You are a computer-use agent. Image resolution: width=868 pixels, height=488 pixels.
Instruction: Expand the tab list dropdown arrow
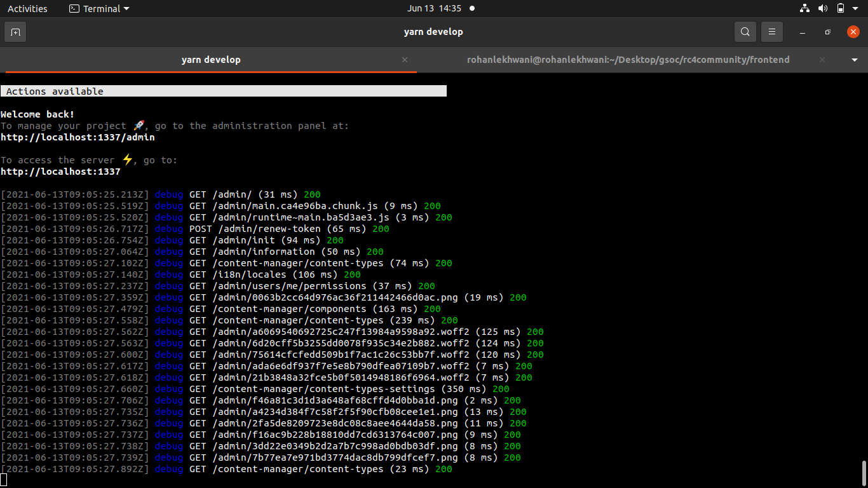(x=855, y=60)
